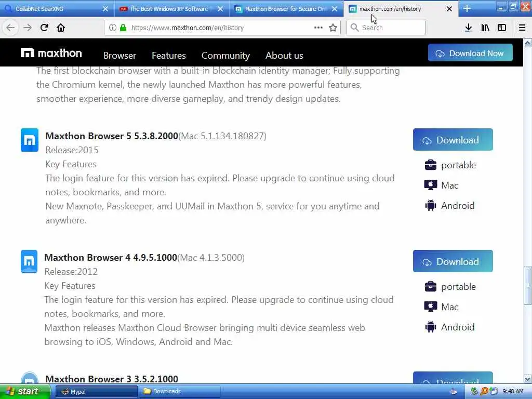Download Maxthon Browser 5 5.3.8.2000

tap(453, 139)
